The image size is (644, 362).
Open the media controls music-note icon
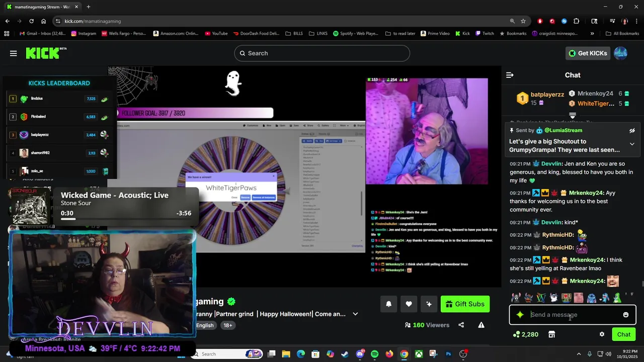612,21
